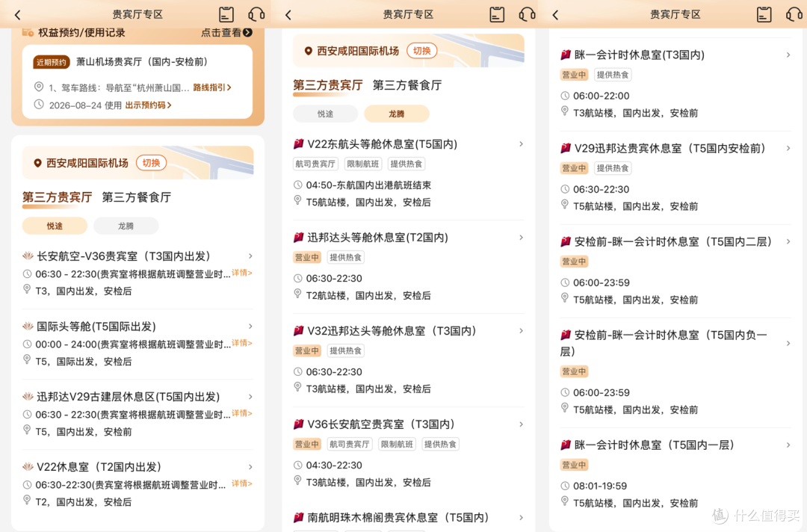The width and height of the screenshot is (807, 532).
Task: Tap customer service headset in right panel
Action: point(794,14)
